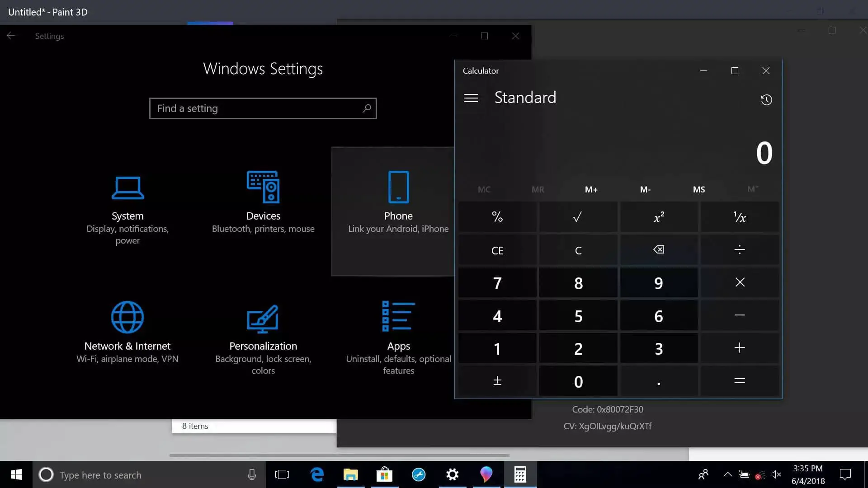This screenshot has height=488, width=868.
Task: Open Calculator history panel
Action: tap(766, 99)
